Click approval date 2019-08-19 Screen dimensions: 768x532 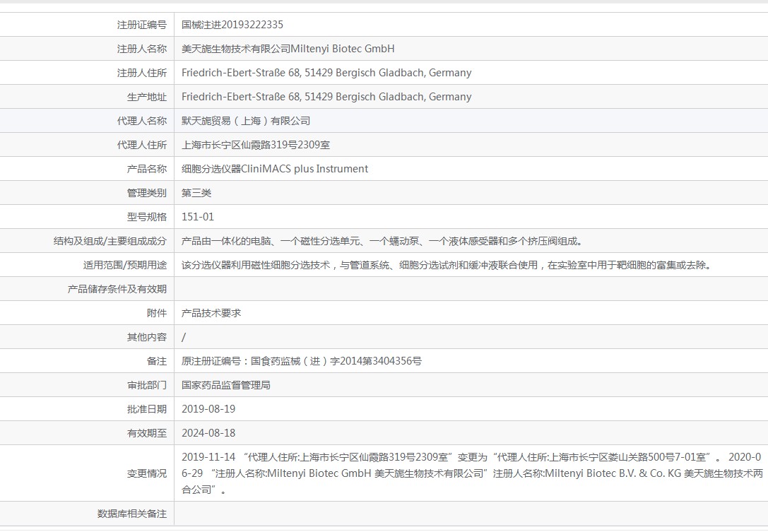pyautogui.click(x=208, y=408)
